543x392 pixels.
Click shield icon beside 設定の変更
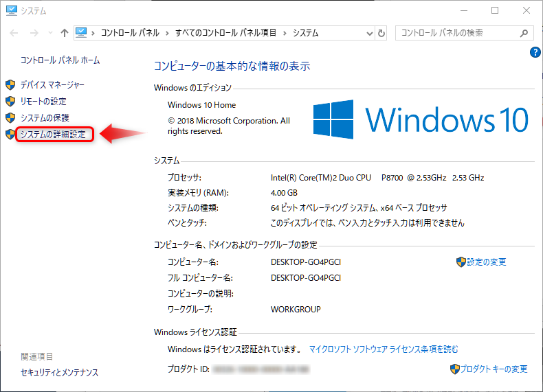461,262
